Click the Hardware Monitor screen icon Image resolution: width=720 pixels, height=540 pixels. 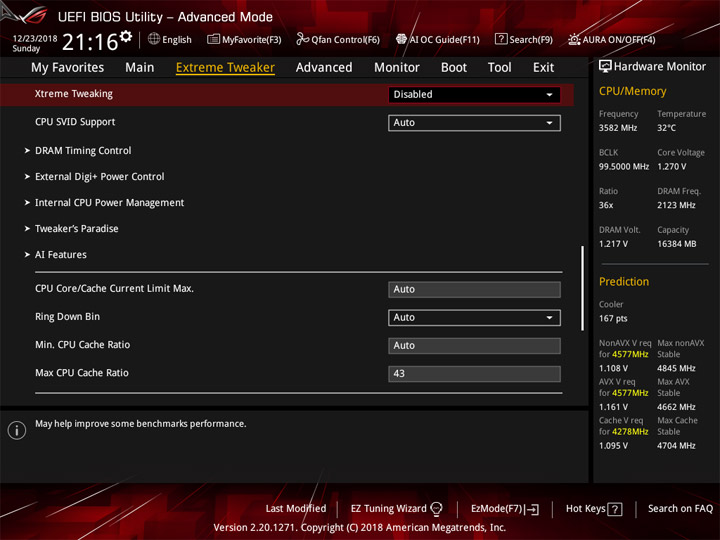(x=605, y=67)
